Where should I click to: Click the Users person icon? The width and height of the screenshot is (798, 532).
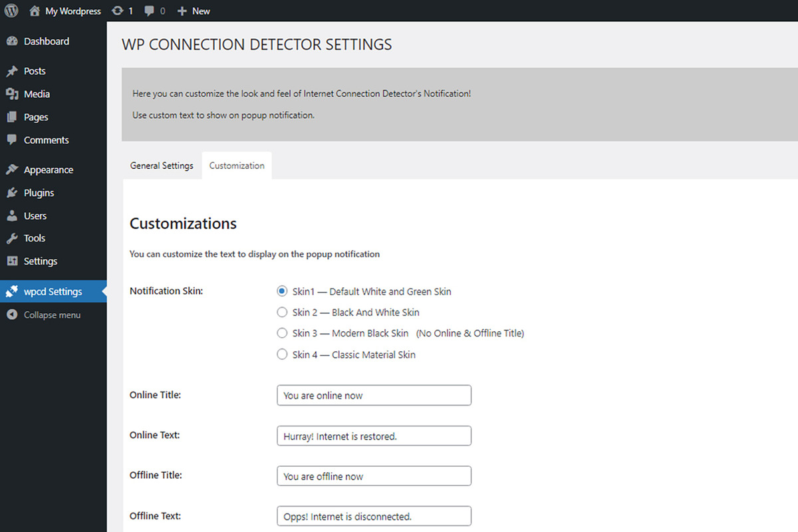[12, 215]
